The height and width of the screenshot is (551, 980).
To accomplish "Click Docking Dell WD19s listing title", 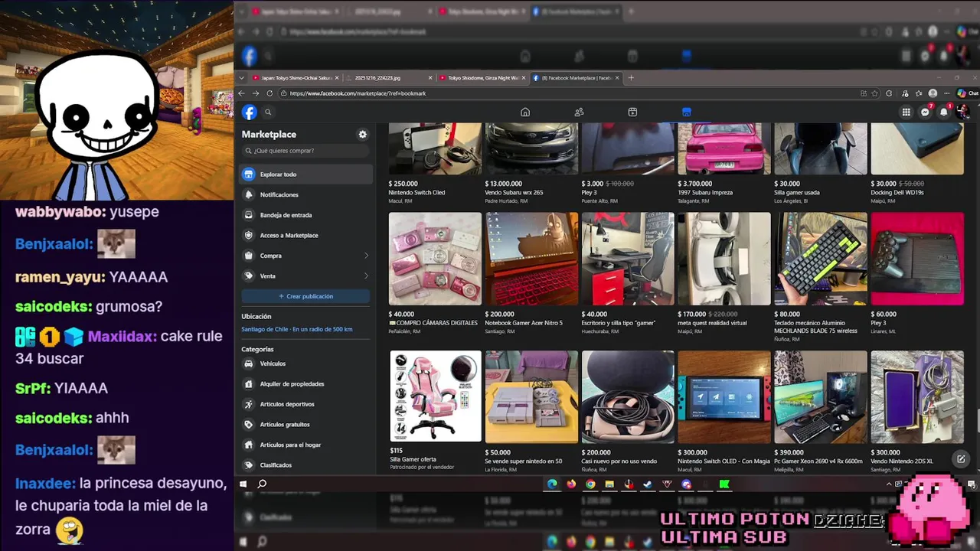I will (899, 193).
